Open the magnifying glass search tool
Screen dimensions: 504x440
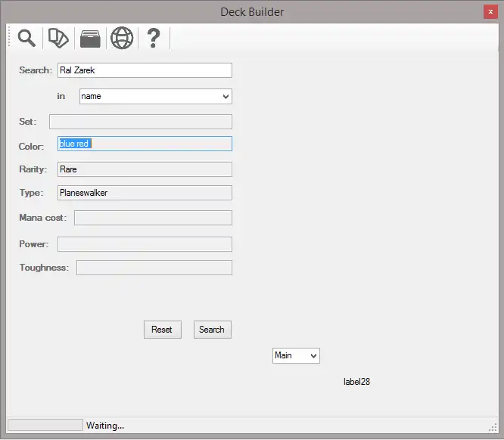tap(26, 39)
